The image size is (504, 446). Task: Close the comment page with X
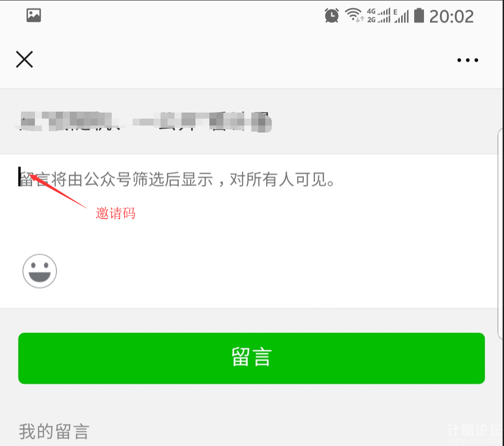tap(24, 60)
